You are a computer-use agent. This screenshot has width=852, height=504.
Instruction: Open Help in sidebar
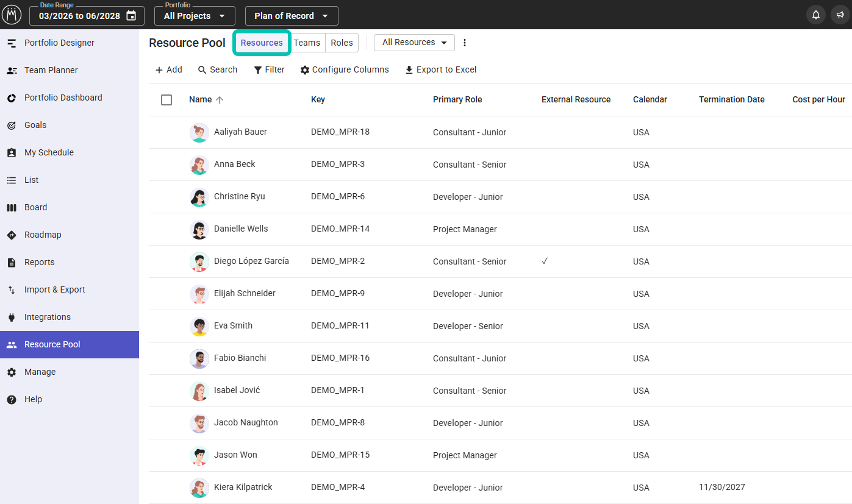coord(70,399)
